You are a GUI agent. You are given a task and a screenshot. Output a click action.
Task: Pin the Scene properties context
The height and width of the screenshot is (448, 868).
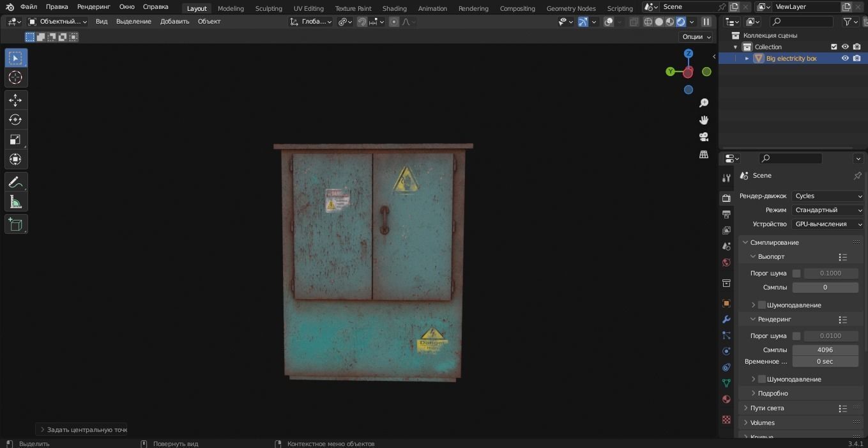tap(857, 176)
